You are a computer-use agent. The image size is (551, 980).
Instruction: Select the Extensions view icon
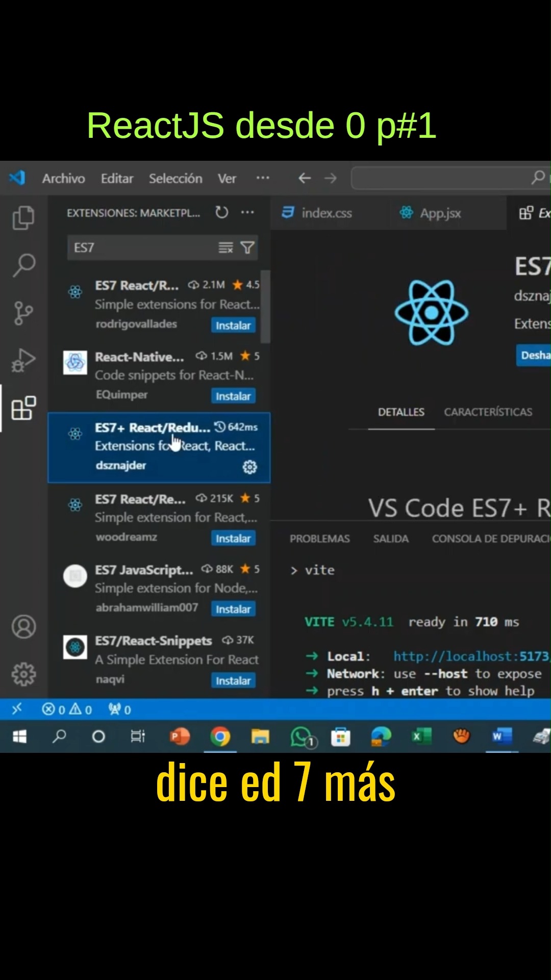(23, 408)
